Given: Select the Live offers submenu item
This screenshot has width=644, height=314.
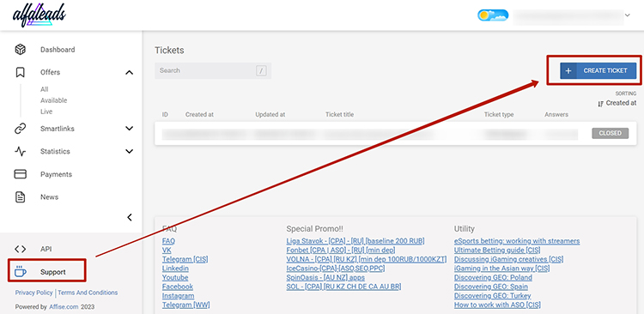Looking at the screenshot, I should 46,112.
